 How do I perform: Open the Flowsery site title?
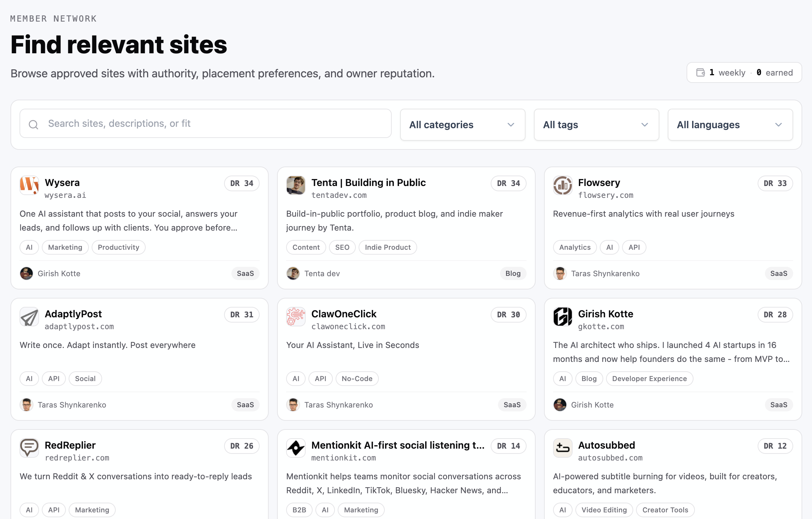click(x=599, y=183)
